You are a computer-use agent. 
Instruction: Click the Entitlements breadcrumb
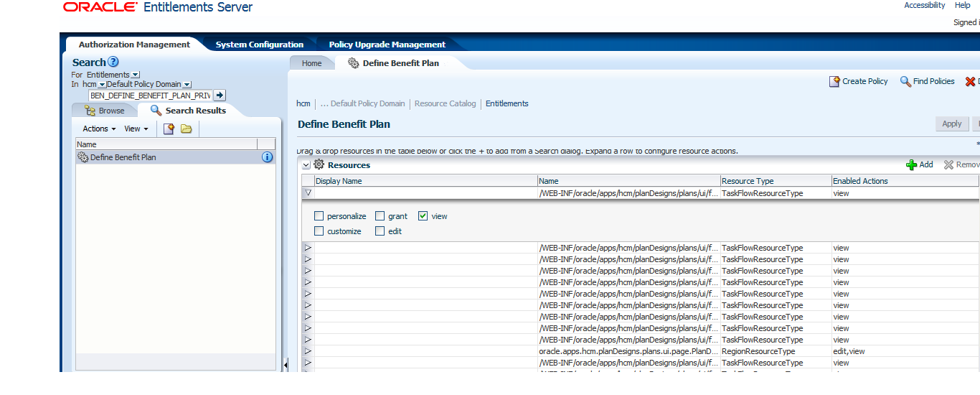(x=507, y=103)
